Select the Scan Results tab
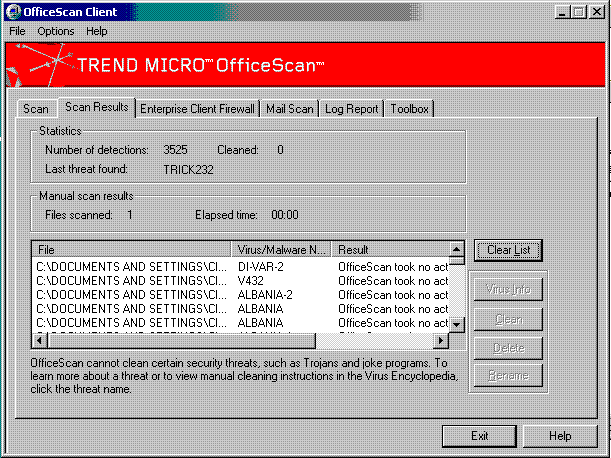Viewport: 611px width, 458px height. tap(97, 107)
